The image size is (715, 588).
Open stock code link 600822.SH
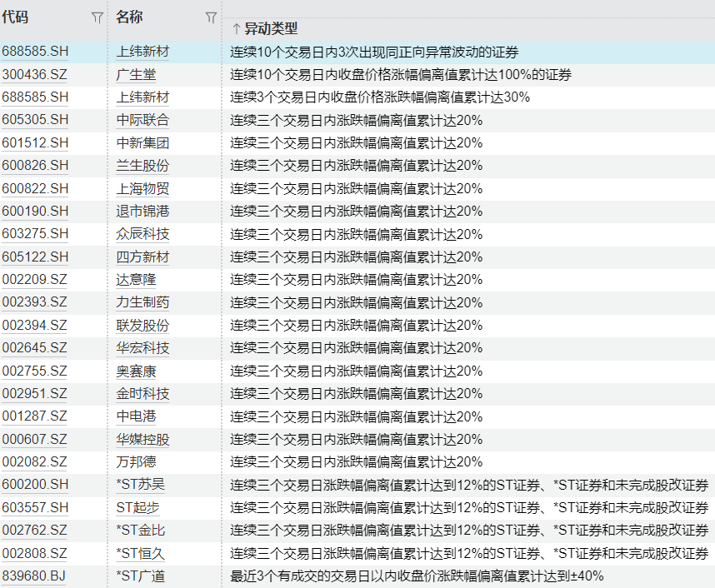(35, 188)
